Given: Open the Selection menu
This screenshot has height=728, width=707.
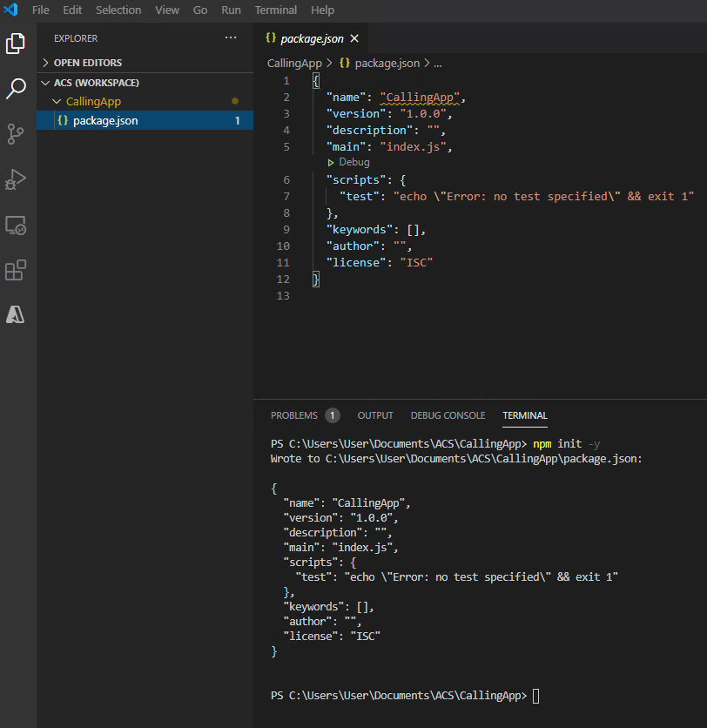Looking at the screenshot, I should [118, 10].
